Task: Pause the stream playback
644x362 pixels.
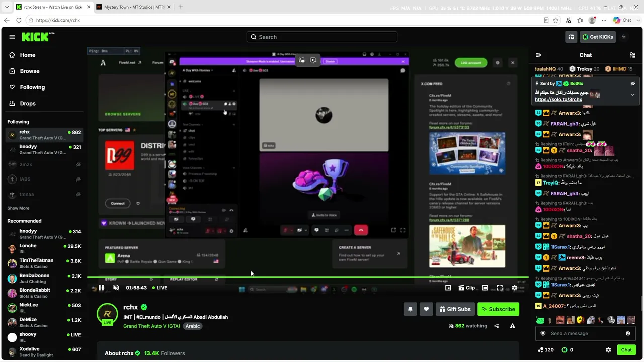Action: (x=101, y=288)
